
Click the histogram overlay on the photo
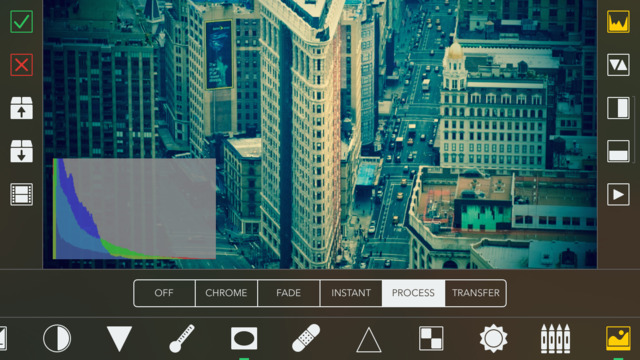134,209
